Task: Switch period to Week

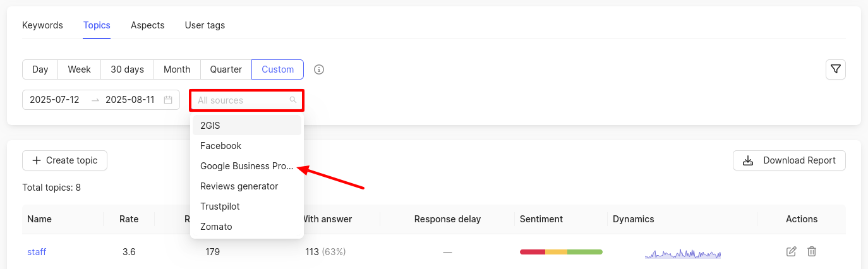Action: tap(79, 69)
